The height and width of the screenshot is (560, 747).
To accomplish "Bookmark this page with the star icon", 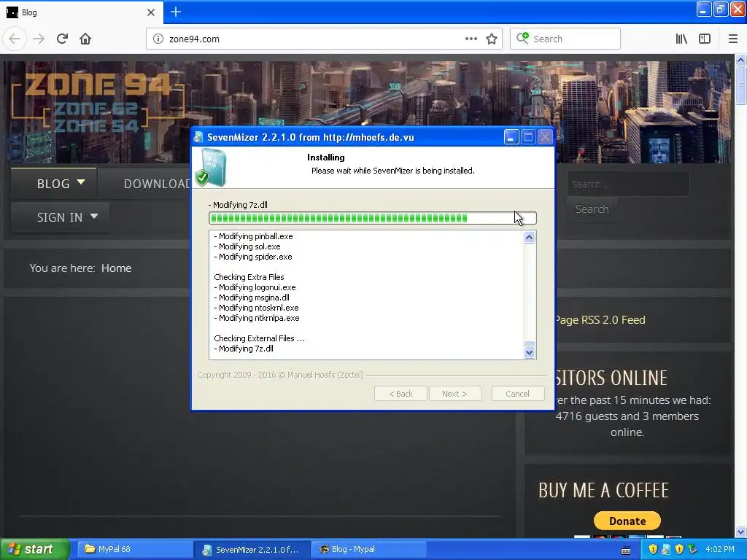I will 492,39.
